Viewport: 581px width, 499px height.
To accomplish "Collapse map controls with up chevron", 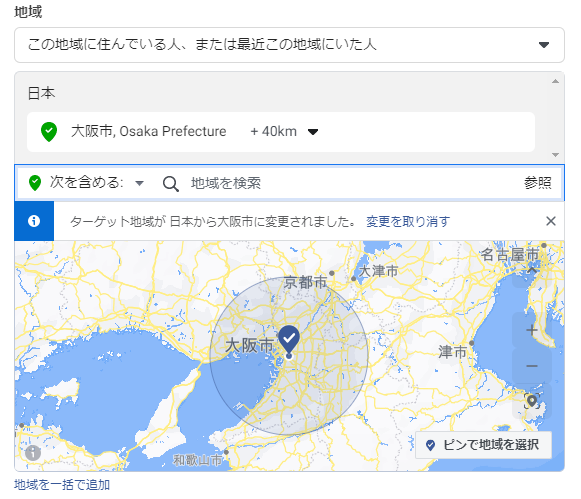I will 532,270.
